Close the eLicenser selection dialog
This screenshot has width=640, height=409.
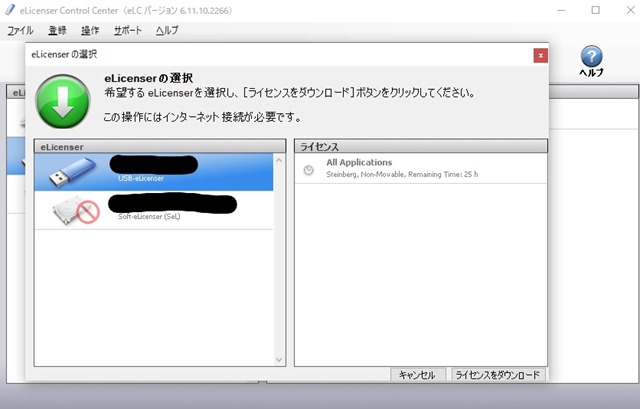[540, 55]
